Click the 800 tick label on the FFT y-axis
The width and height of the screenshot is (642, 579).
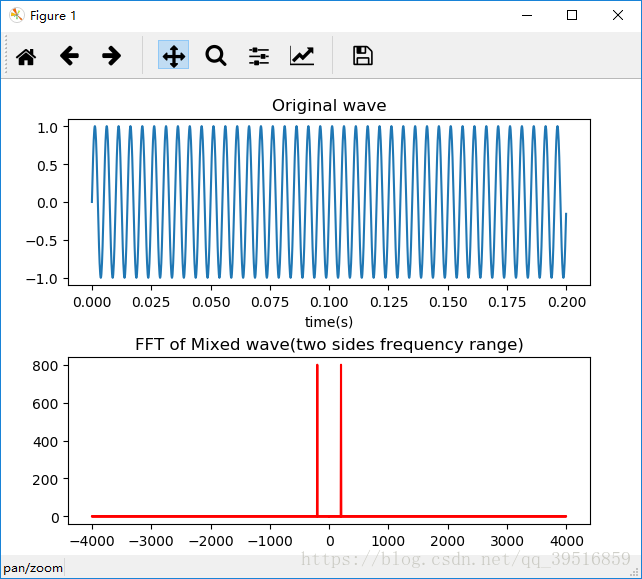point(45,366)
